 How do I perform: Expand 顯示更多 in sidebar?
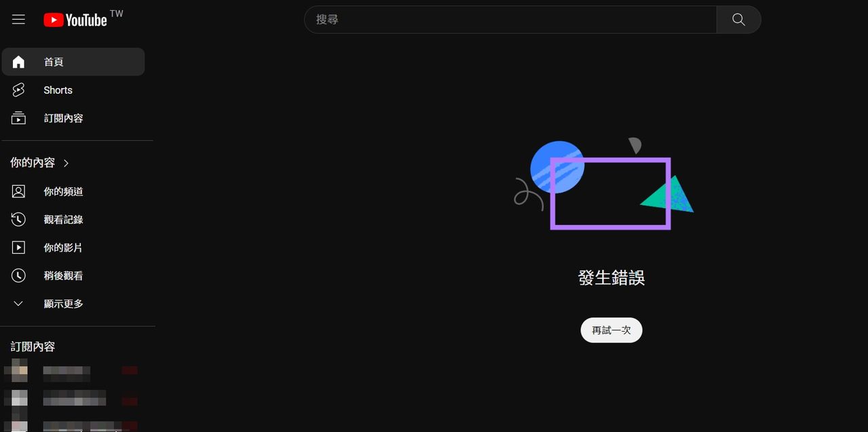click(x=73, y=304)
